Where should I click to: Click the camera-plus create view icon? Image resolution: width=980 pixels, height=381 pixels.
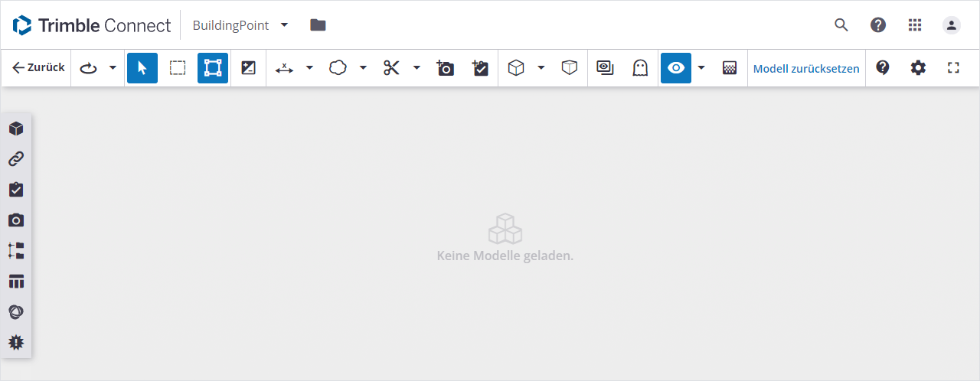pos(445,68)
